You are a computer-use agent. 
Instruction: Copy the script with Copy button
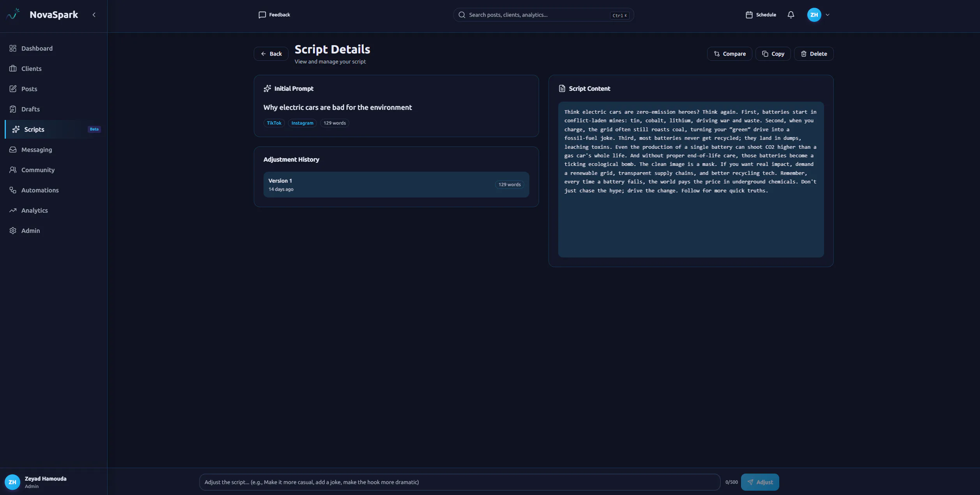click(x=773, y=54)
